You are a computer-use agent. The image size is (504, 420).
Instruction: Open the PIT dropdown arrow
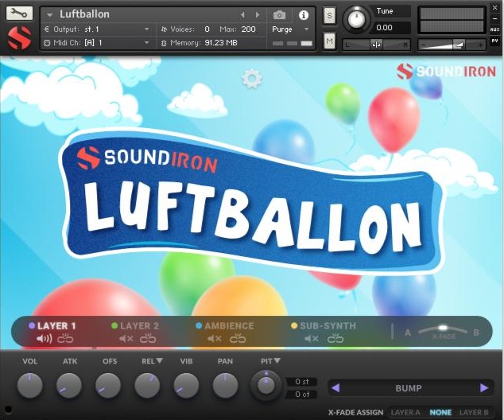click(x=277, y=361)
